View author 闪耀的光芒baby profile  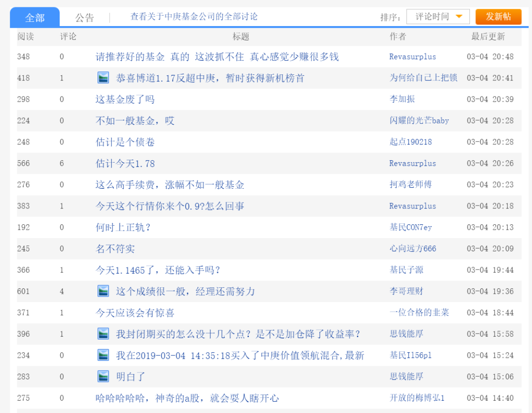pyautogui.click(x=419, y=120)
